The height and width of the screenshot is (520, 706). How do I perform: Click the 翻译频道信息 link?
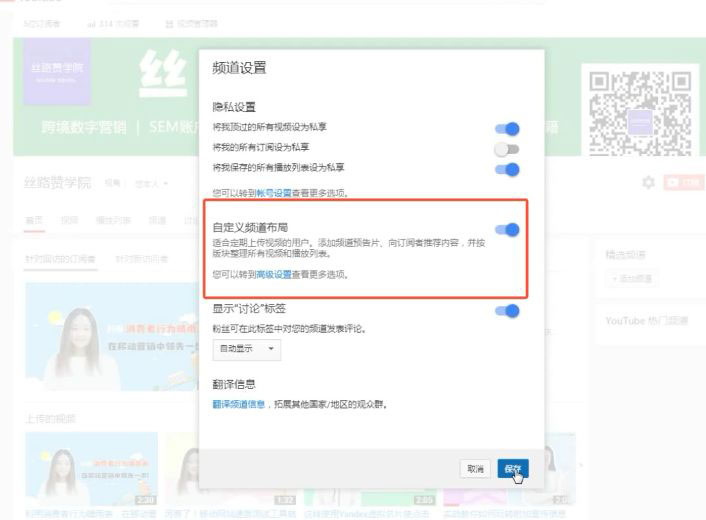click(239, 404)
